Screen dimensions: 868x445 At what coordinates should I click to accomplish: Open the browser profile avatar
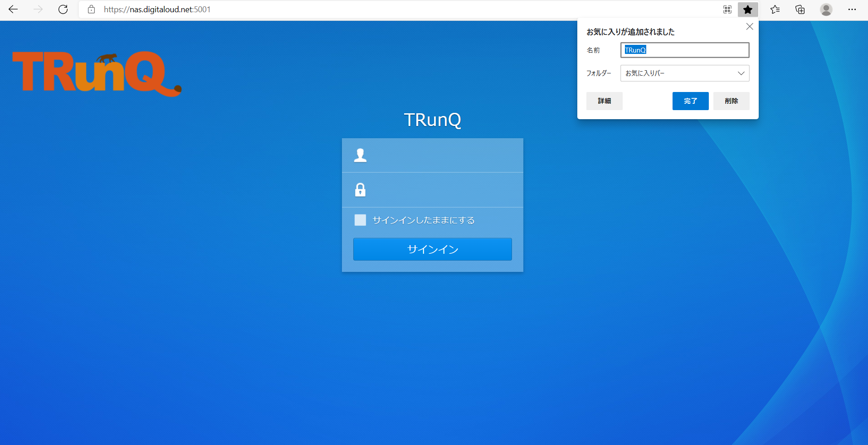826,10
